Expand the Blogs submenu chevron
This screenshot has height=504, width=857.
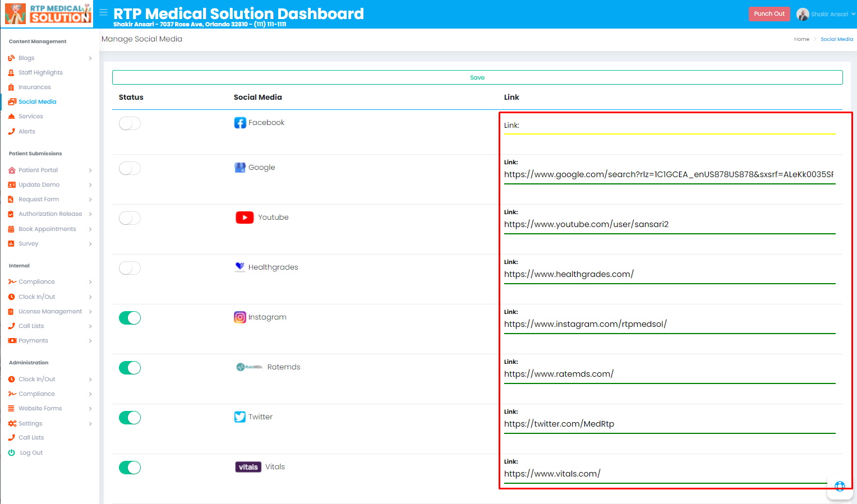[x=90, y=58]
